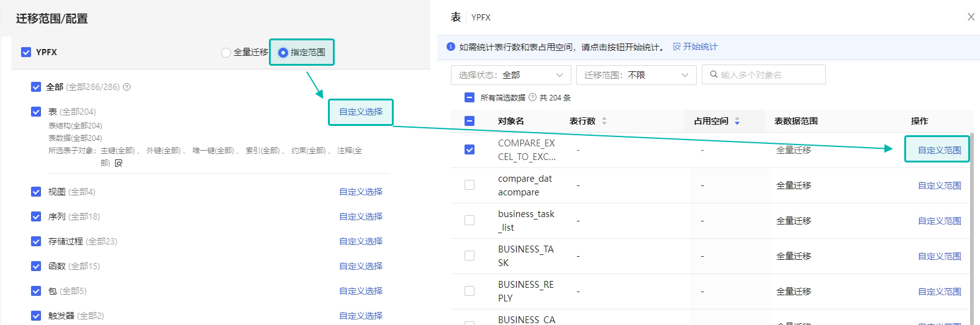The image size is (980, 325).
Task: Click the info icon in the statistics notice
Action: point(451,47)
